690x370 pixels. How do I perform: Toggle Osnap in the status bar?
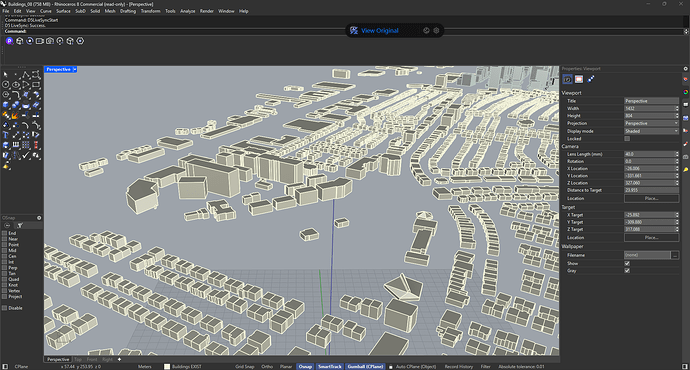[305, 366]
